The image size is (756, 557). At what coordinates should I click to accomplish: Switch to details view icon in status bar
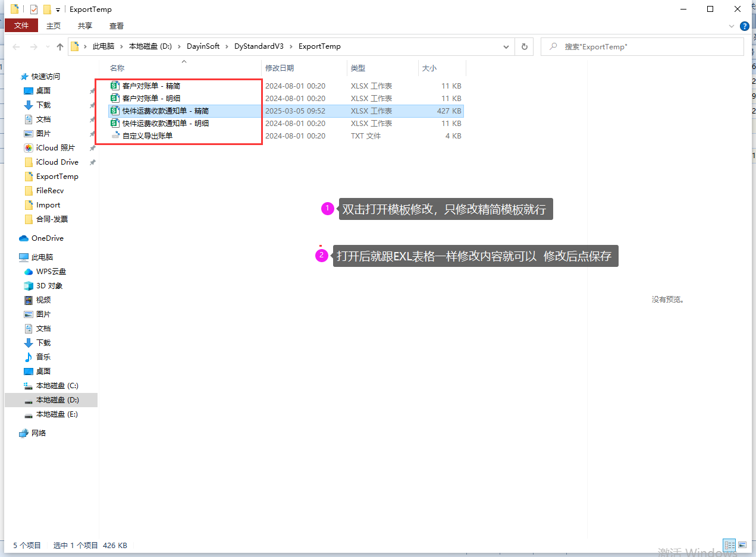[729, 545]
